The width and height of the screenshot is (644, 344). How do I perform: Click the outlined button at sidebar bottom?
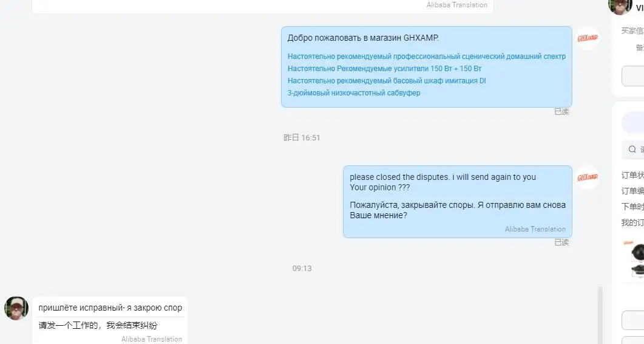click(633, 320)
